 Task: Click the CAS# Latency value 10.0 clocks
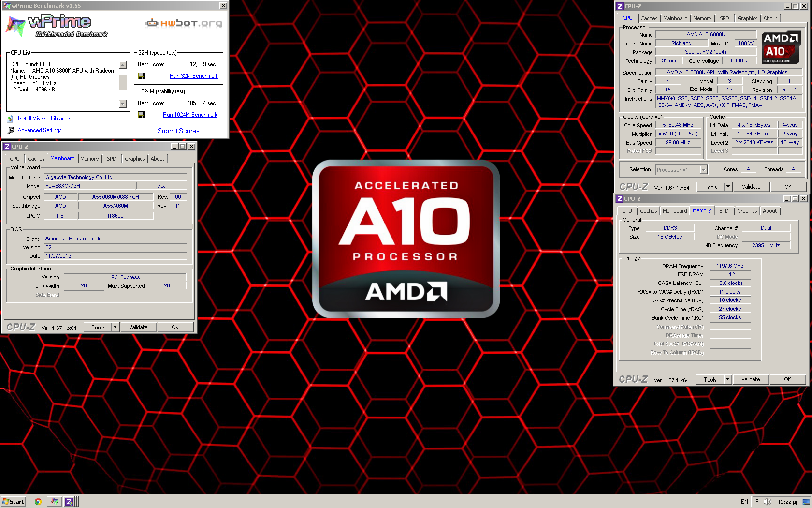(730, 283)
